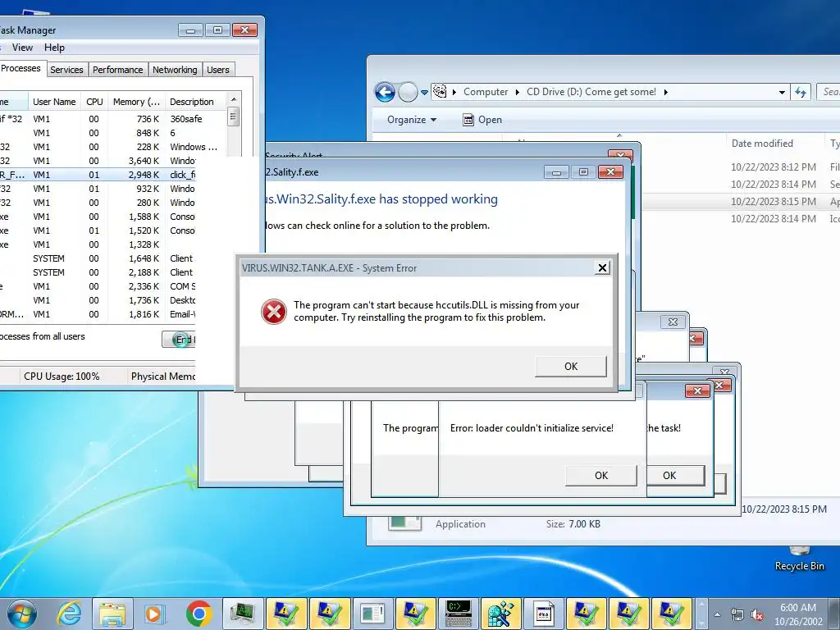
Task: Close the VIRUS.WIN32.TANK.A.EXE System Error dialog
Action: [x=602, y=268]
